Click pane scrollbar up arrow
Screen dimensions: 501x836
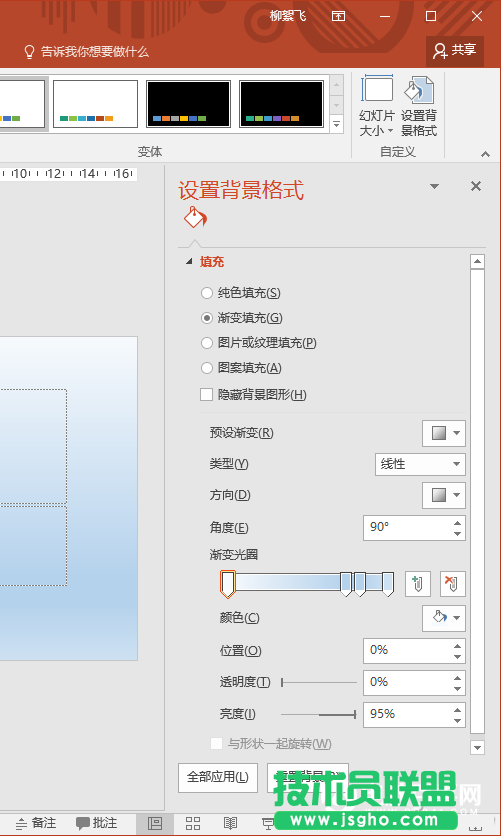(478, 262)
